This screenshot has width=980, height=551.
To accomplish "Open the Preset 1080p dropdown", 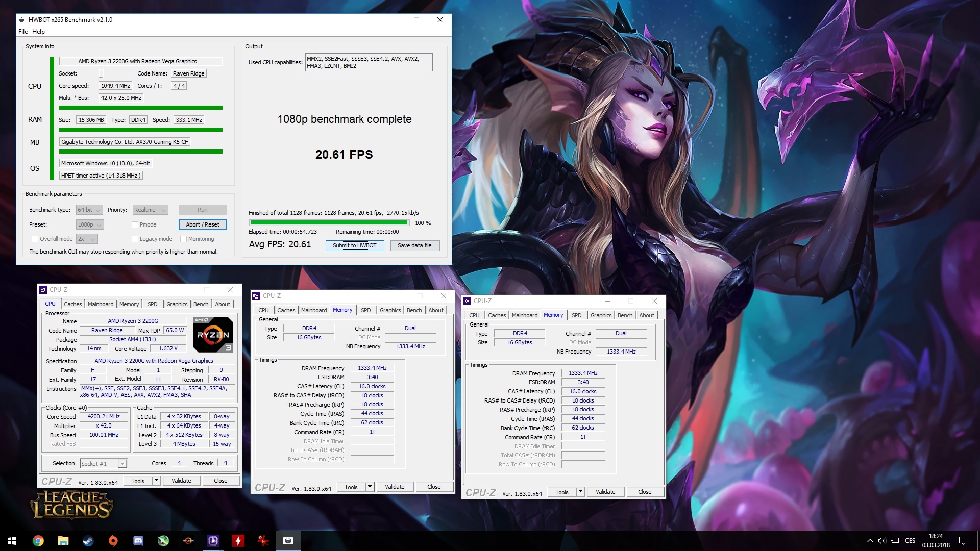I will coord(90,224).
